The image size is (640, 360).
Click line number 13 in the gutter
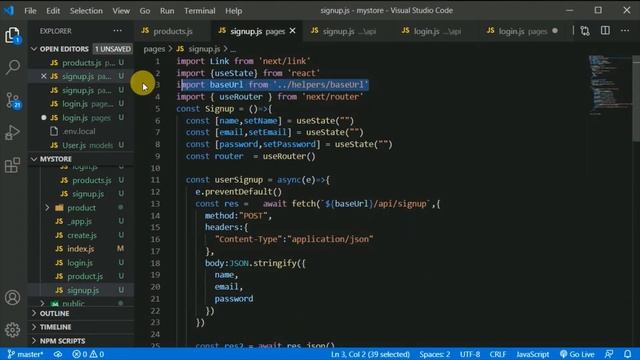[155, 204]
